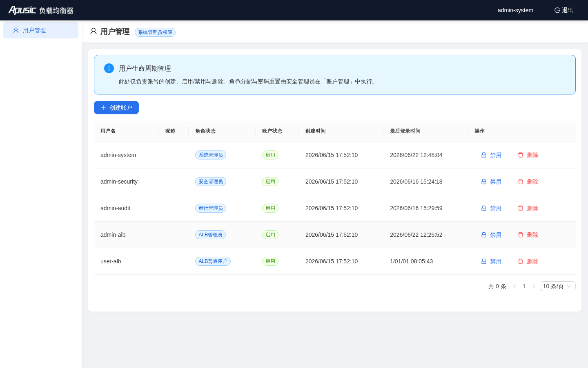Click the 删除 text for admin-alb
Viewport: 588px width, 368px height.
click(x=532, y=235)
